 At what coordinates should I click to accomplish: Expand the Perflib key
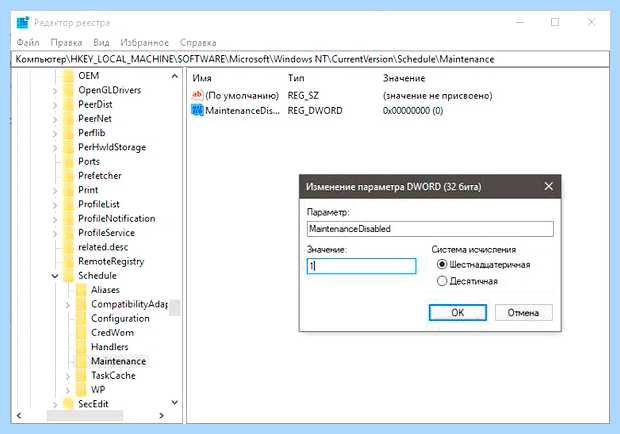(55, 133)
